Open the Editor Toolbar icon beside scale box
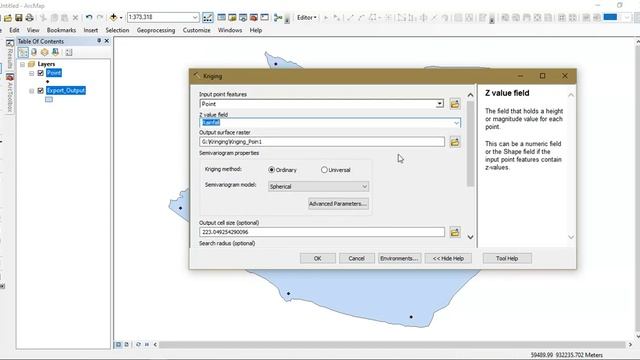Screen dimensions: 640x360 207,18
